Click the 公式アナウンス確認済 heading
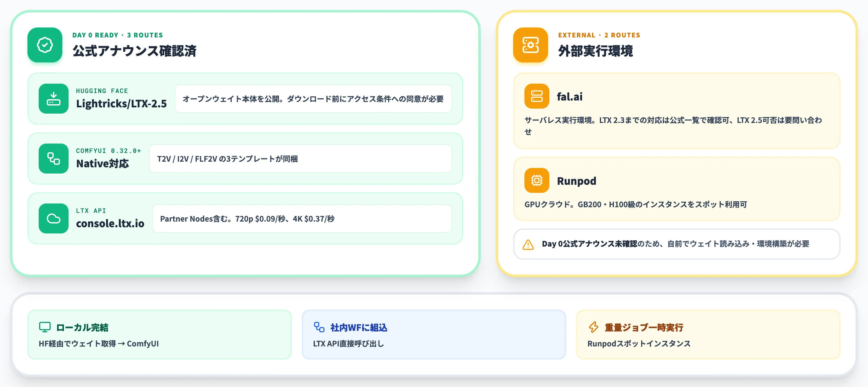868x387 pixels. [x=134, y=51]
